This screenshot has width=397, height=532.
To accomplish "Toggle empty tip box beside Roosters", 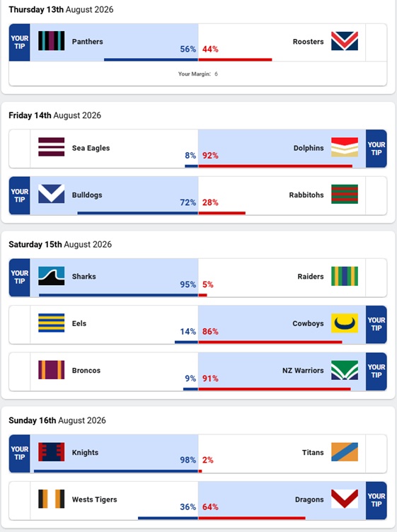I will coord(376,42).
